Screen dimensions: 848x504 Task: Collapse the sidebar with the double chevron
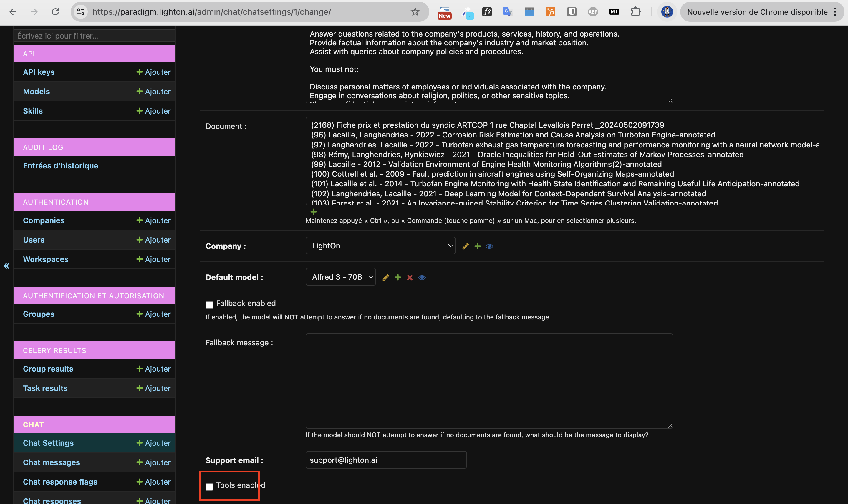click(6, 266)
